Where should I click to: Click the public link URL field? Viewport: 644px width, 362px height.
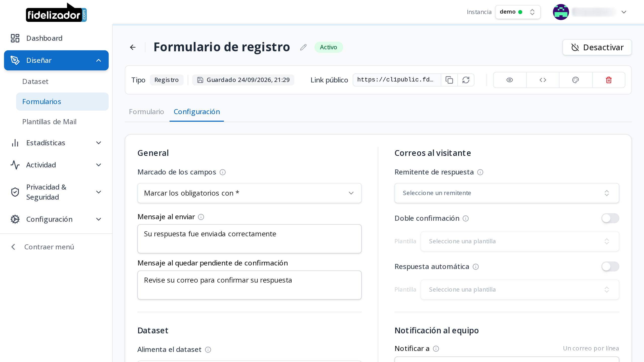pos(397,80)
